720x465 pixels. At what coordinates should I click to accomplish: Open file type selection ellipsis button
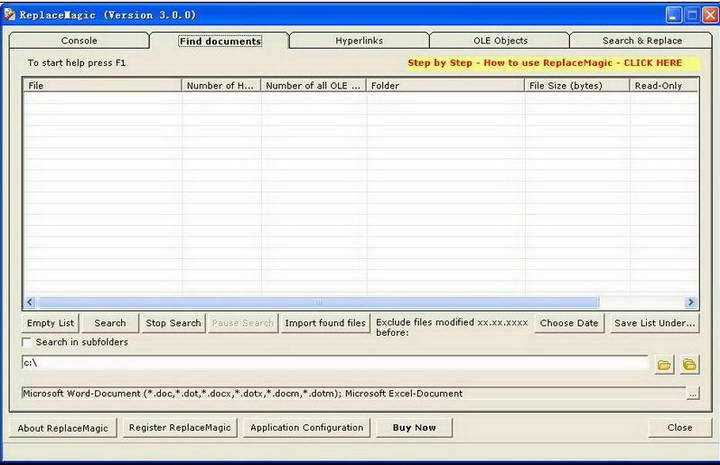pyautogui.click(x=693, y=393)
